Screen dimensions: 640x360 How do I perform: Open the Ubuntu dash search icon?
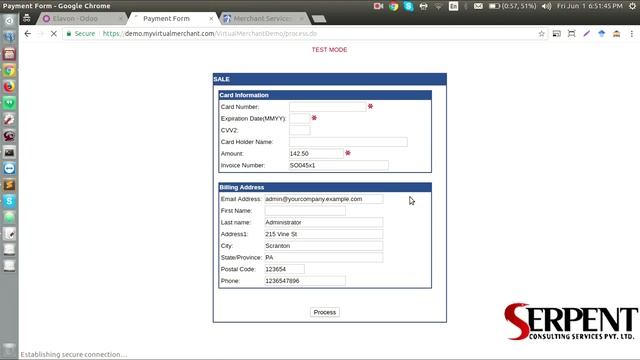[x=9, y=20]
